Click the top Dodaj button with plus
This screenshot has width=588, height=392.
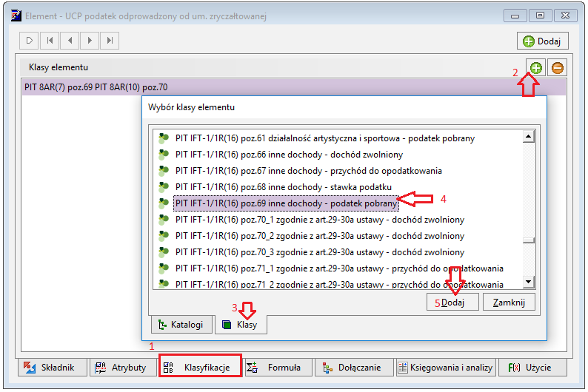543,41
